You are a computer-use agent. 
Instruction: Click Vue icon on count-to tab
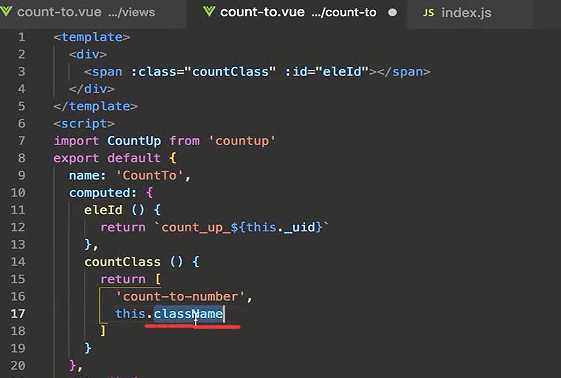click(209, 11)
